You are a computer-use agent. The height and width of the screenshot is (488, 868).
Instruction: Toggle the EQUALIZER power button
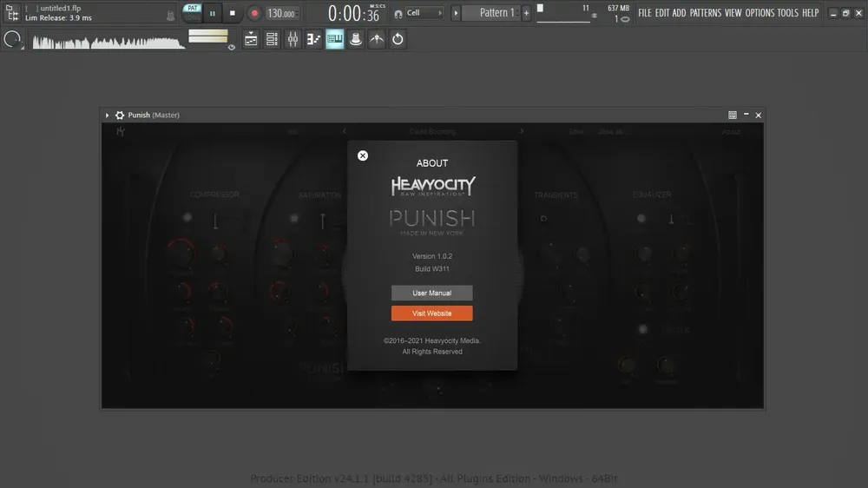(641, 218)
